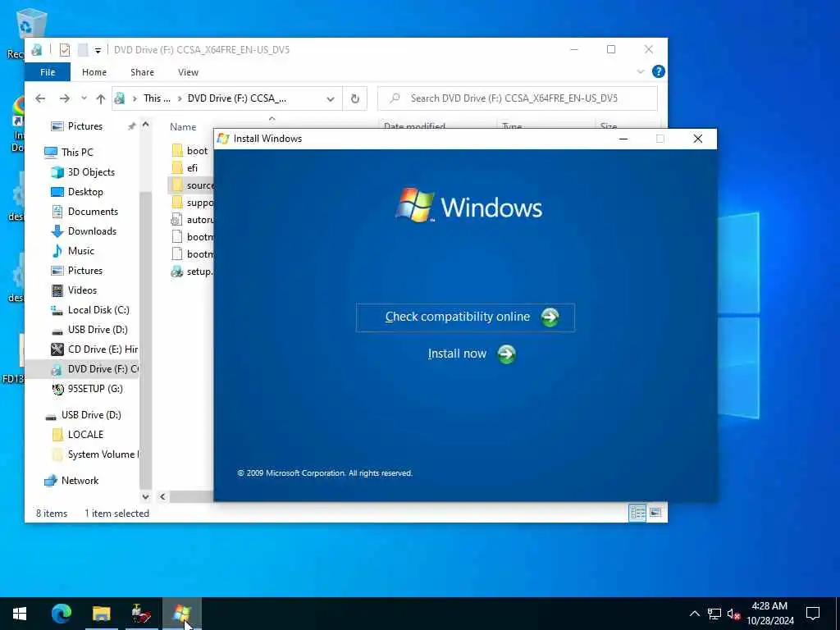Go up one folder level
The width and height of the screenshot is (840, 630).
(101, 98)
